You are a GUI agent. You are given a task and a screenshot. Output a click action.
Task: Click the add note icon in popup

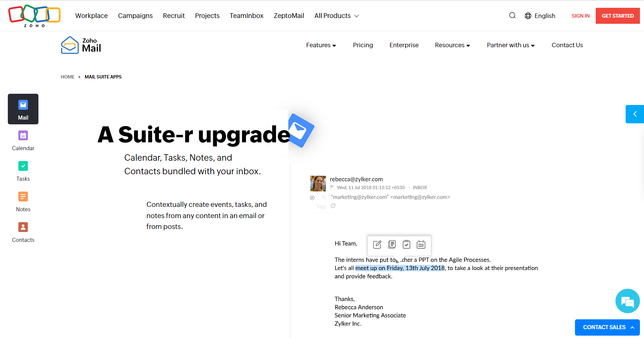(392, 245)
